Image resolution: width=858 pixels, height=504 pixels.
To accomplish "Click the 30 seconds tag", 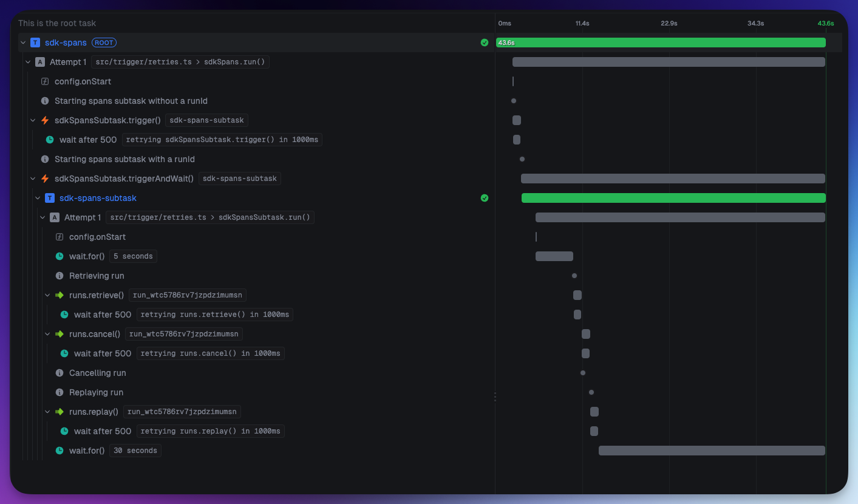I will 135,451.
